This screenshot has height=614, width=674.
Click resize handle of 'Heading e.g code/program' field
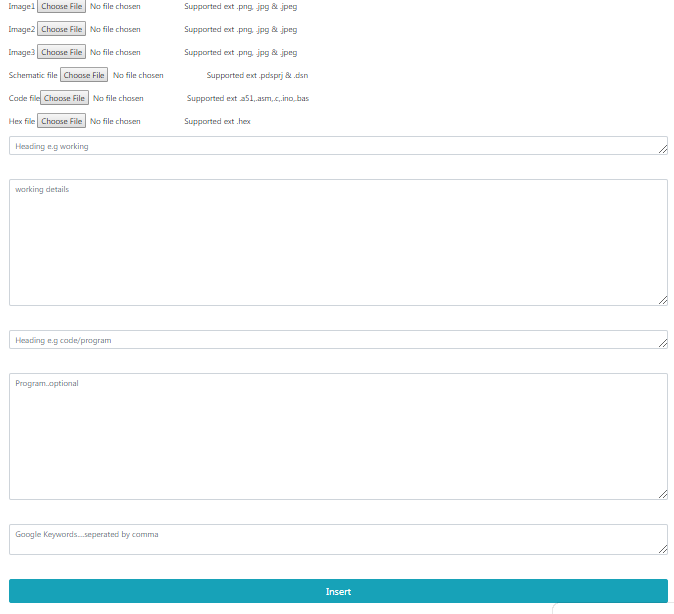point(663,344)
